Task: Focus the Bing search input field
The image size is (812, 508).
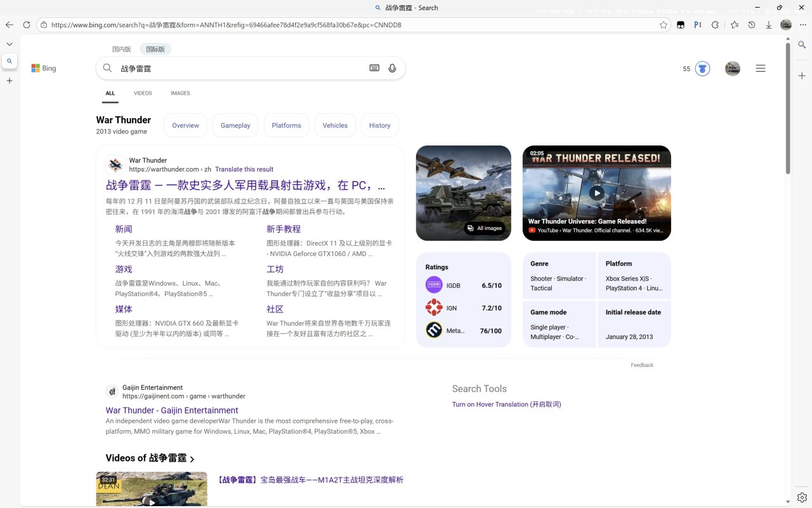Action: pos(241,69)
